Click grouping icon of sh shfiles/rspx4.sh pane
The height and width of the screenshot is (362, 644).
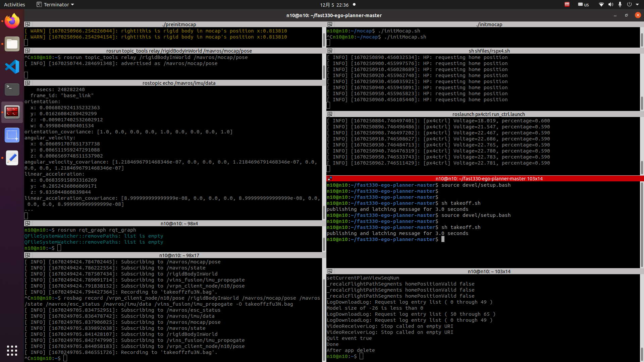pos(330,51)
